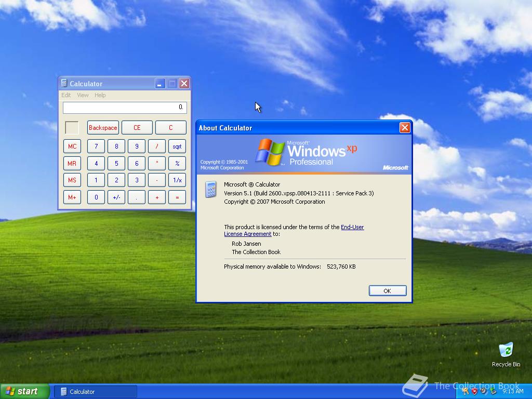Click the digit 0 key
This screenshot has height=399, width=532.
pos(96,197)
